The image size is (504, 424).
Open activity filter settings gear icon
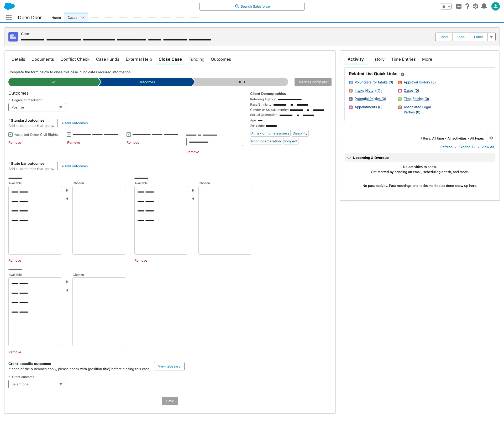point(491,138)
